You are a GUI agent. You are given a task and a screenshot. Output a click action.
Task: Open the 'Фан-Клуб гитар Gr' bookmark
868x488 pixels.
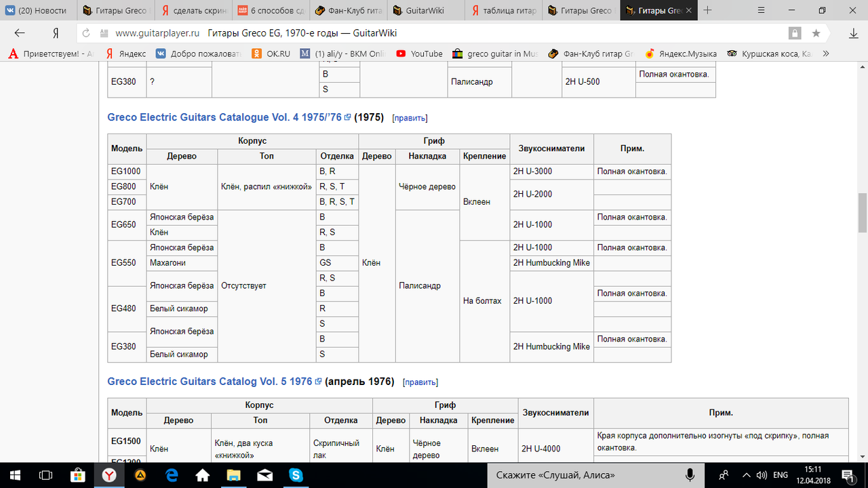click(x=591, y=54)
